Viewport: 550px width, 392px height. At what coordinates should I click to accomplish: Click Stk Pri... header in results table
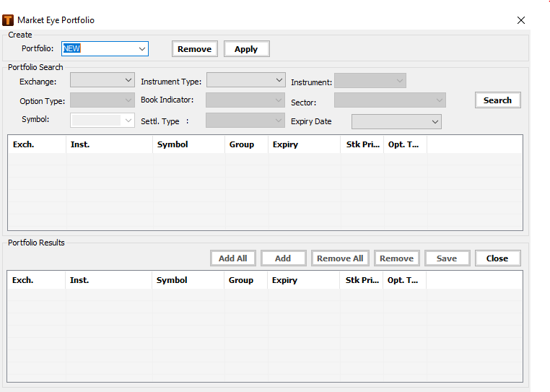pyautogui.click(x=362, y=280)
